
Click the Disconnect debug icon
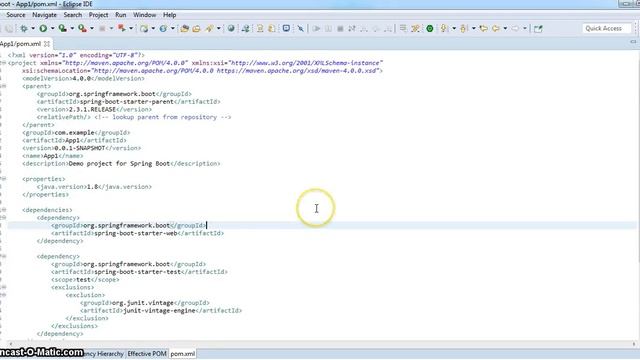coord(352,29)
